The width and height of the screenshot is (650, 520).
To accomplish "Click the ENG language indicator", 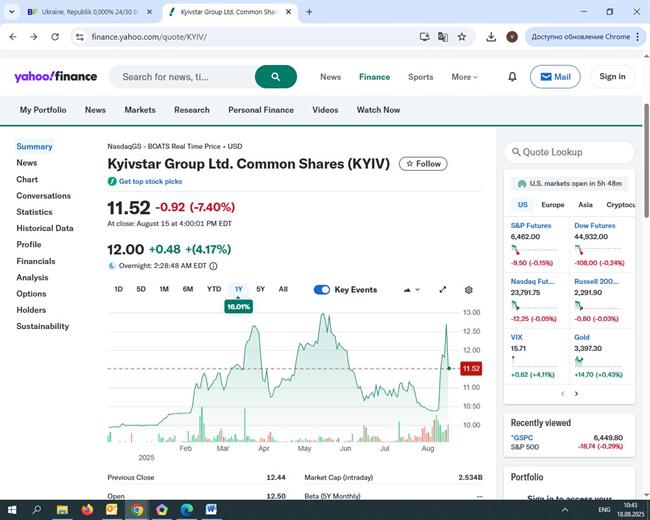I will click(604, 510).
